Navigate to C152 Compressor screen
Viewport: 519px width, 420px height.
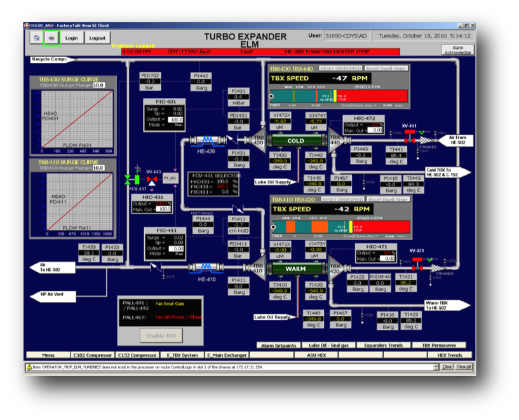137,355
